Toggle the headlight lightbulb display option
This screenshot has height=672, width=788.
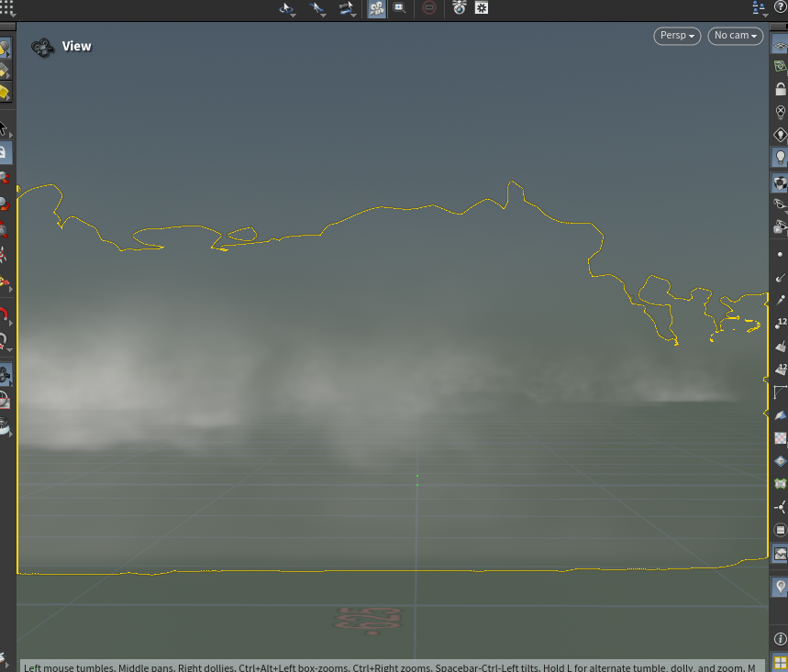tap(780, 158)
